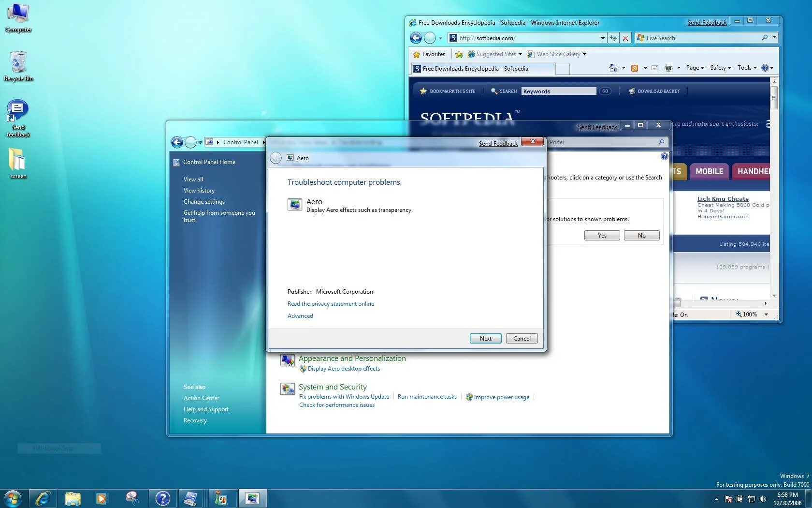
Task: Click the Softpedia Keywords search field
Action: point(559,91)
